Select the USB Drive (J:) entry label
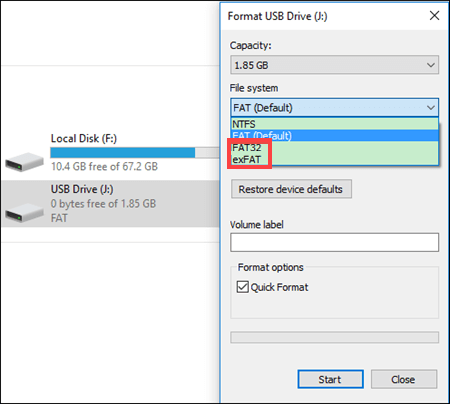 pos(82,189)
